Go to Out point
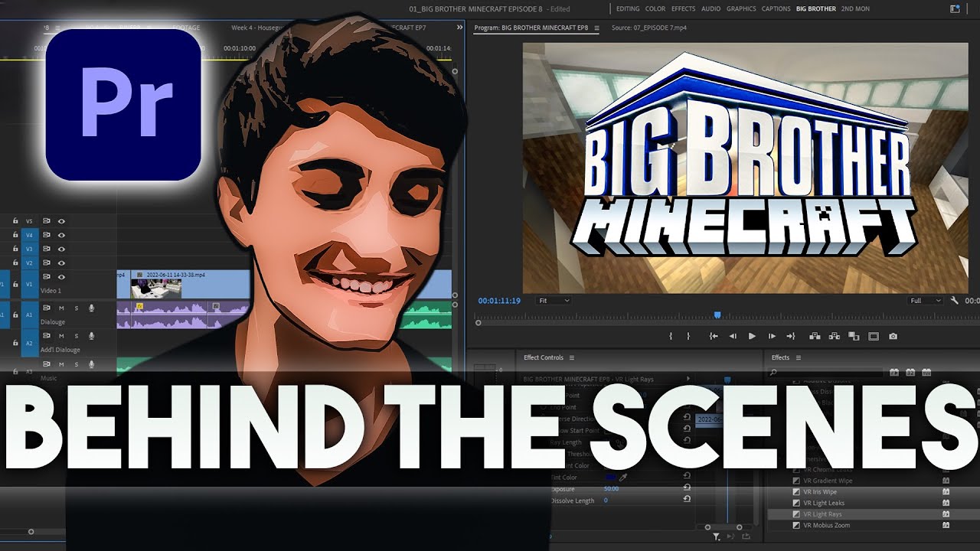 click(791, 336)
